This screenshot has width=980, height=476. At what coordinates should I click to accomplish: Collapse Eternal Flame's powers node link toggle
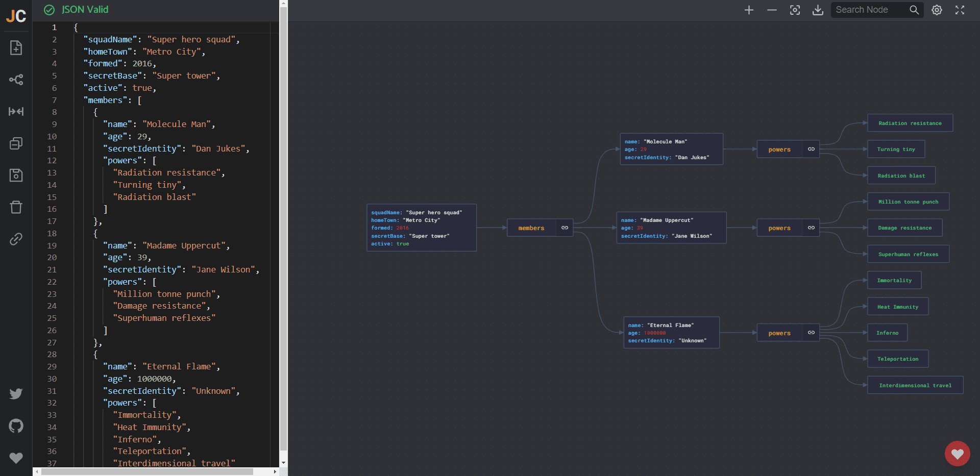811,333
